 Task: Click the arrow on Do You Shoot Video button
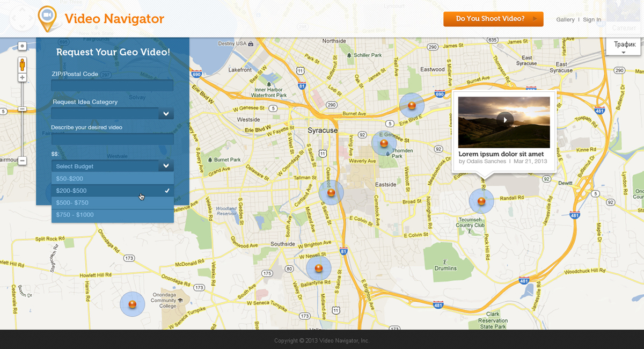pos(535,19)
